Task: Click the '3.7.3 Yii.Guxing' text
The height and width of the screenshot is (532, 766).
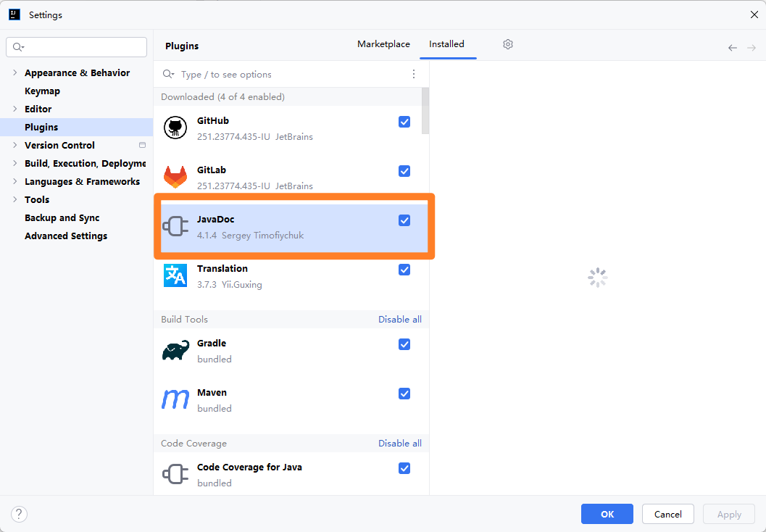Action: coord(230,285)
